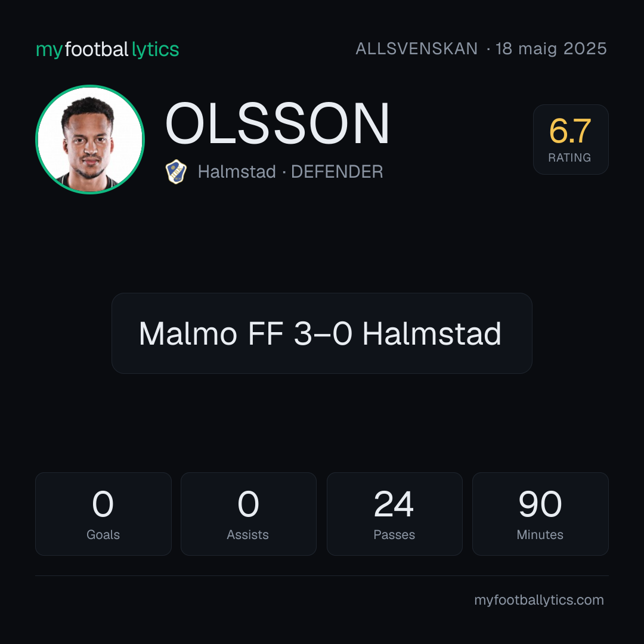Click the ALLSVENSKAN league label
This screenshot has width=644, height=644.
[416, 49]
